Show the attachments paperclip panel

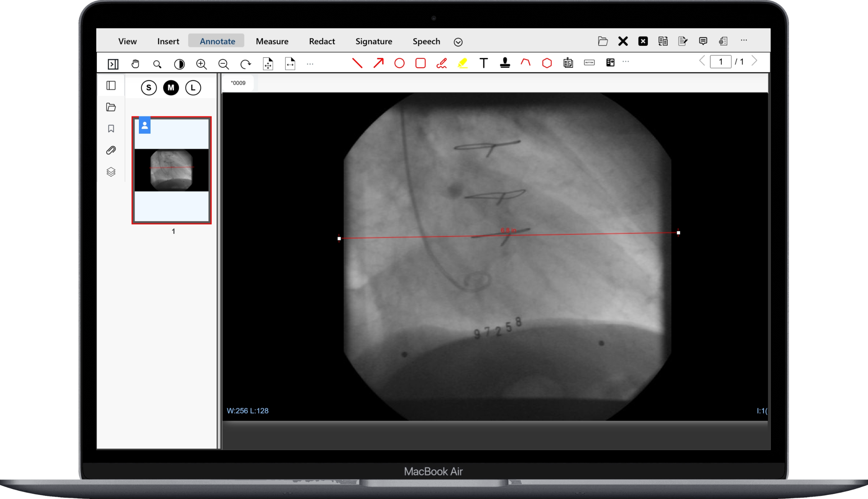tap(111, 150)
